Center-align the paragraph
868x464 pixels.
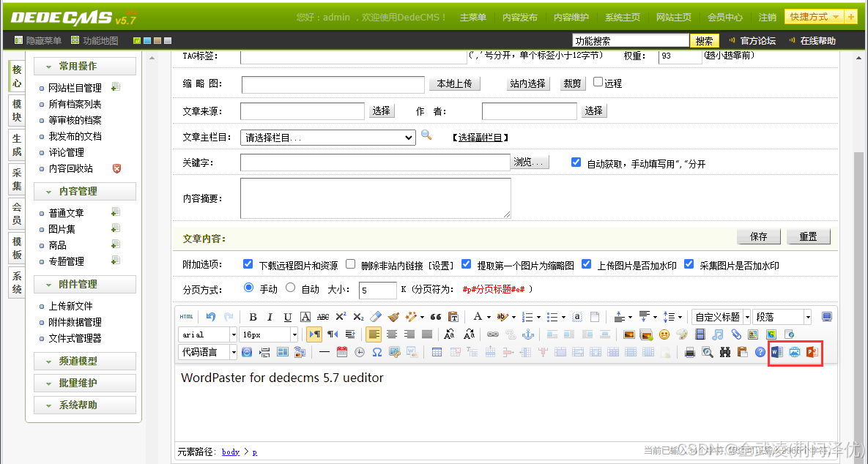[392, 334]
